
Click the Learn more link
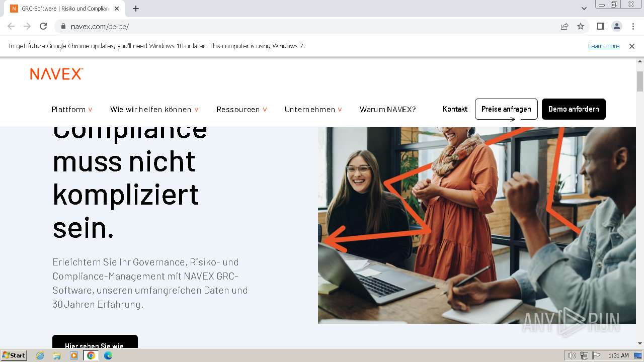click(604, 46)
